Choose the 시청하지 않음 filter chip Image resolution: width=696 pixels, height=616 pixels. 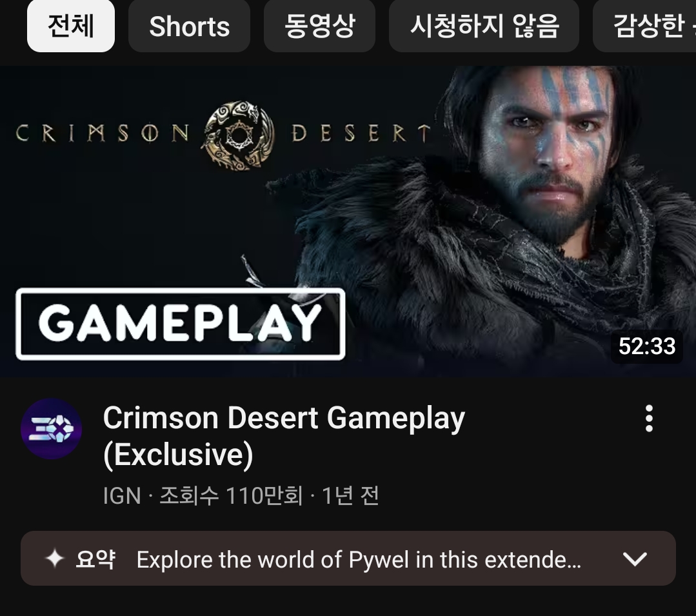point(484,26)
